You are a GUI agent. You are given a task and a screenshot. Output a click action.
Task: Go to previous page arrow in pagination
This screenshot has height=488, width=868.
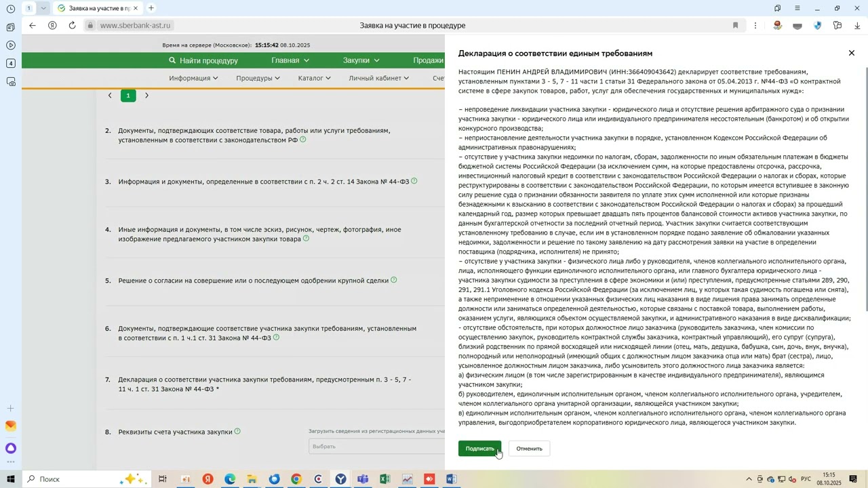pyautogui.click(x=110, y=96)
